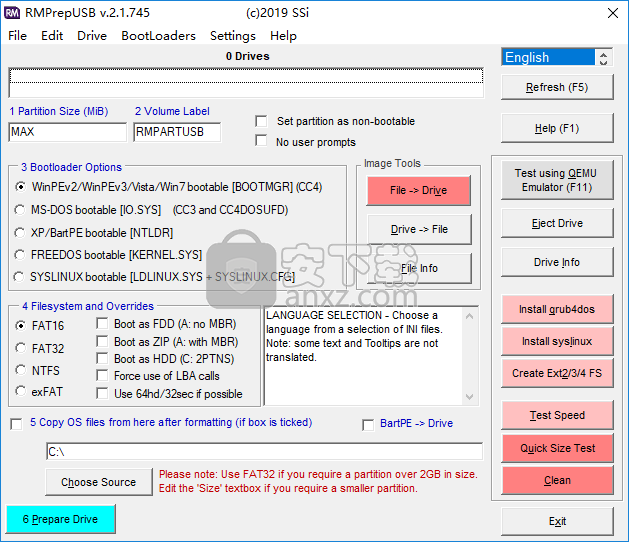Tick the BartPE -> Drive checkbox

coord(368,425)
